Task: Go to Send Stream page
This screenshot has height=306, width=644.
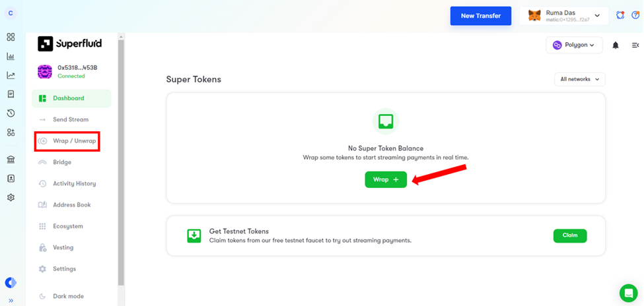Action: (70, 119)
